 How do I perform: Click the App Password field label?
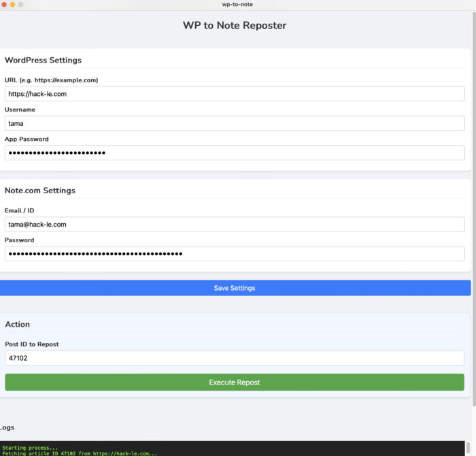point(27,139)
